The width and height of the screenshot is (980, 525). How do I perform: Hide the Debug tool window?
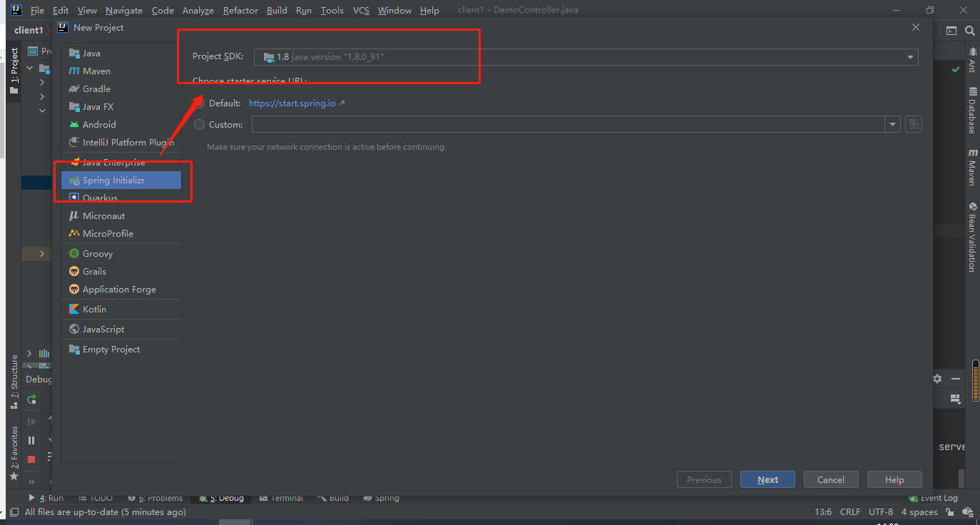956,379
